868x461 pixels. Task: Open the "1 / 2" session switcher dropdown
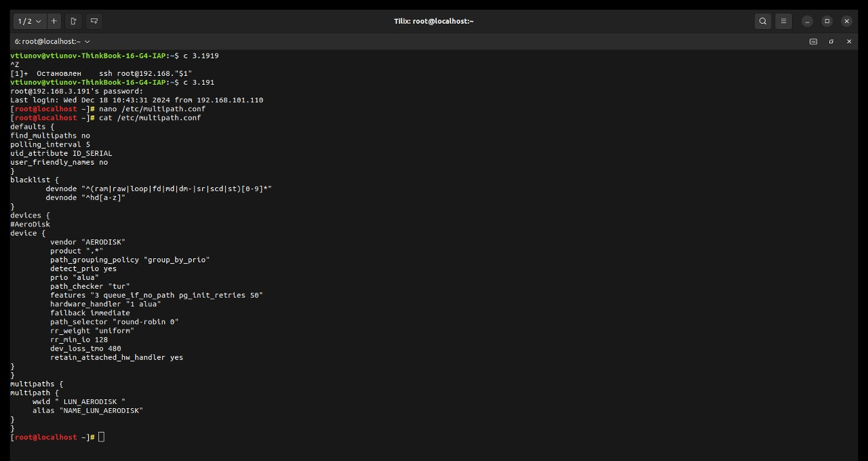pos(30,21)
